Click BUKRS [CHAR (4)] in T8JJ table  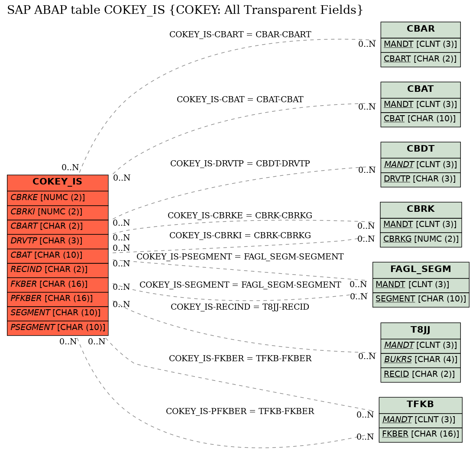(x=421, y=360)
